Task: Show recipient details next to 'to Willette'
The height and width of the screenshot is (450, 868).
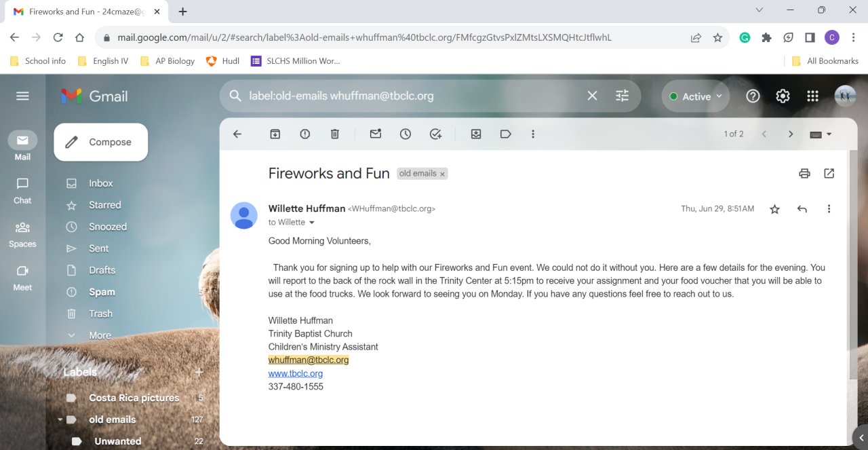Action: (312, 223)
